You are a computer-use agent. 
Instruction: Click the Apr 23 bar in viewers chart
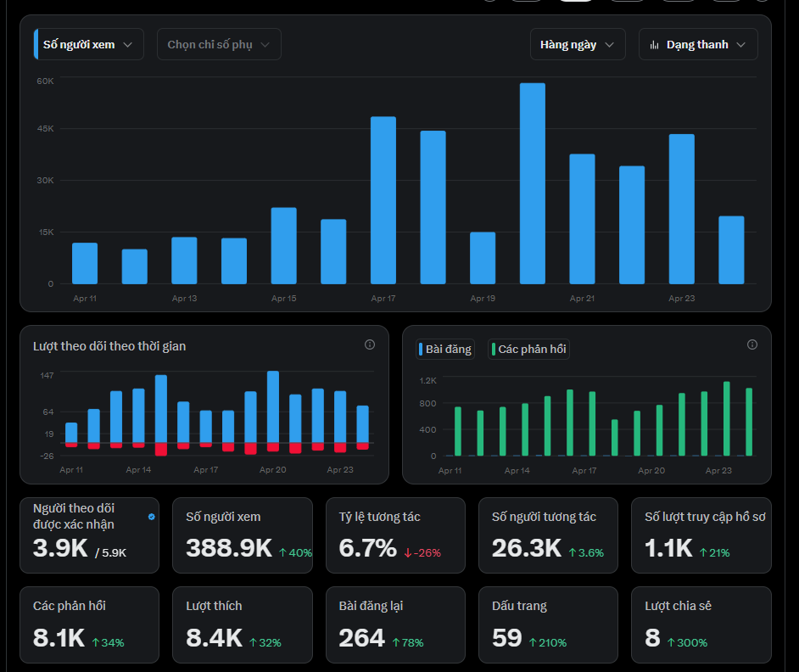click(682, 209)
